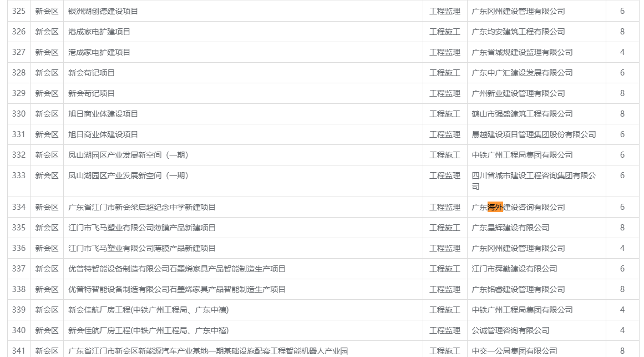Select row number 325 cell
644x357 pixels.
[19, 11]
